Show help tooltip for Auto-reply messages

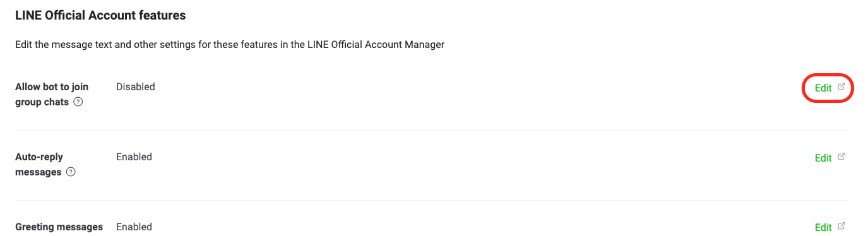pos(71,172)
